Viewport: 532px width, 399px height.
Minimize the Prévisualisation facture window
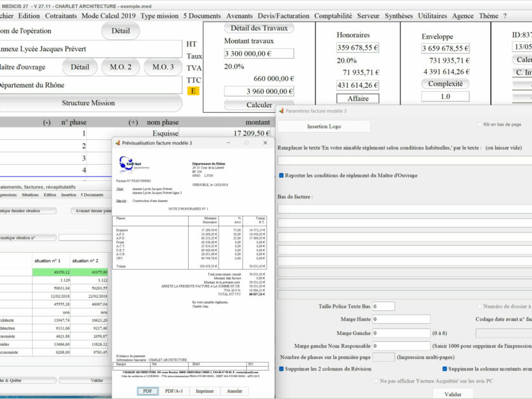(x=228, y=143)
